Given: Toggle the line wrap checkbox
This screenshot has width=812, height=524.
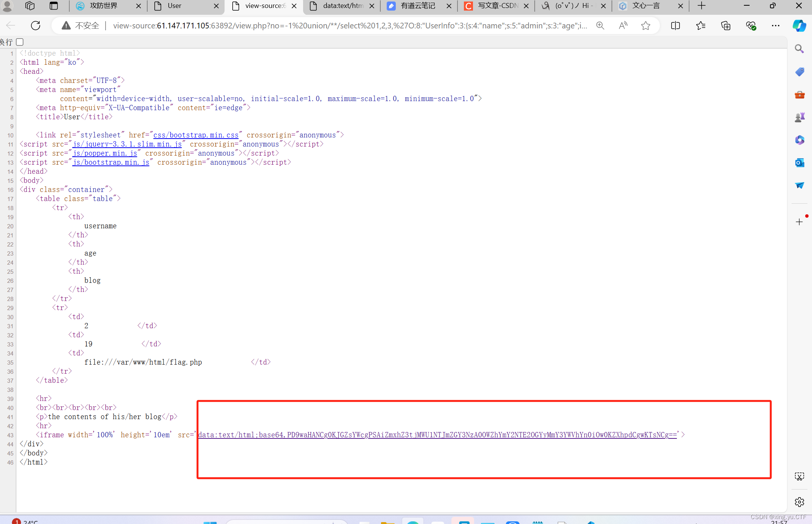Looking at the screenshot, I should (20, 42).
